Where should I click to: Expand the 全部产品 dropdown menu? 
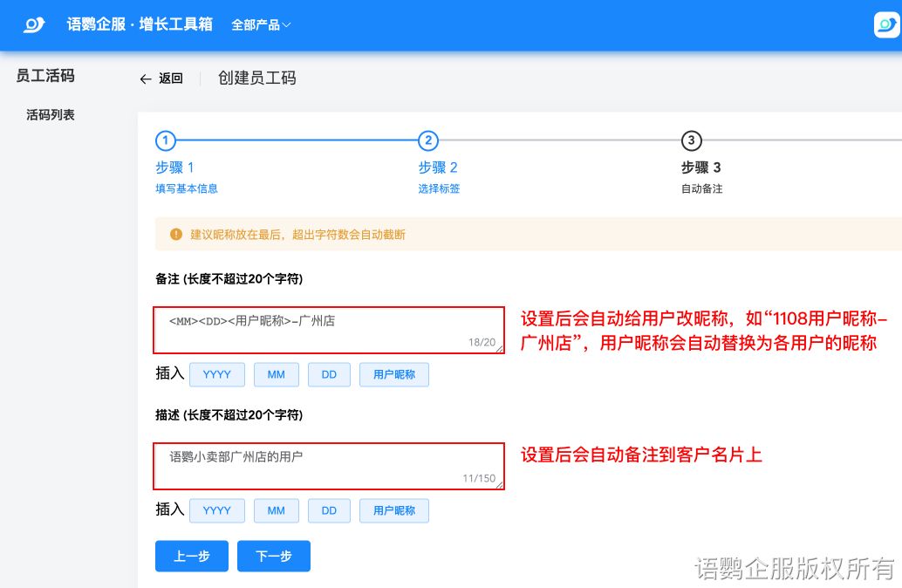pyautogui.click(x=261, y=25)
